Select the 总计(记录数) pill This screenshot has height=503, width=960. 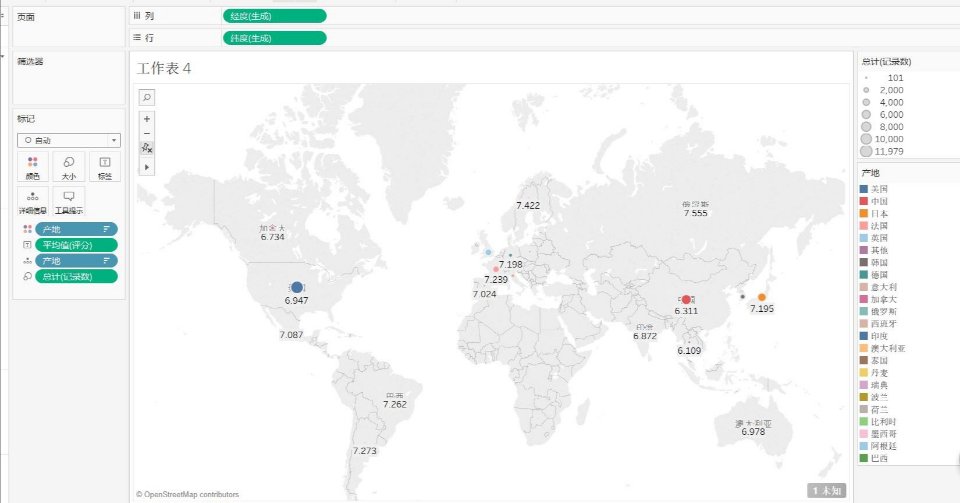coord(76,277)
